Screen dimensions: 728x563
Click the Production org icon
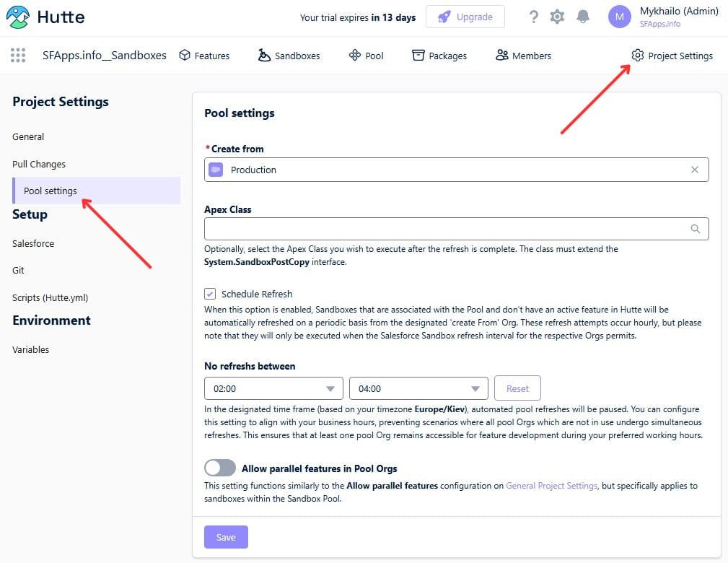[x=216, y=170]
